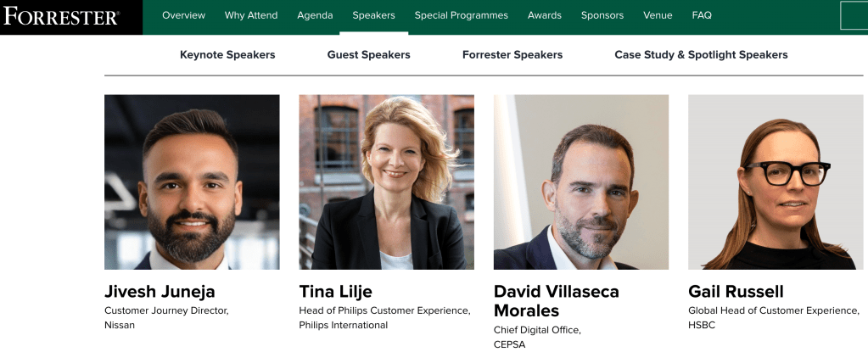This screenshot has width=868, height=352.
Task: Select the Speakers navigation item
Action: click(x=373, y=15)
